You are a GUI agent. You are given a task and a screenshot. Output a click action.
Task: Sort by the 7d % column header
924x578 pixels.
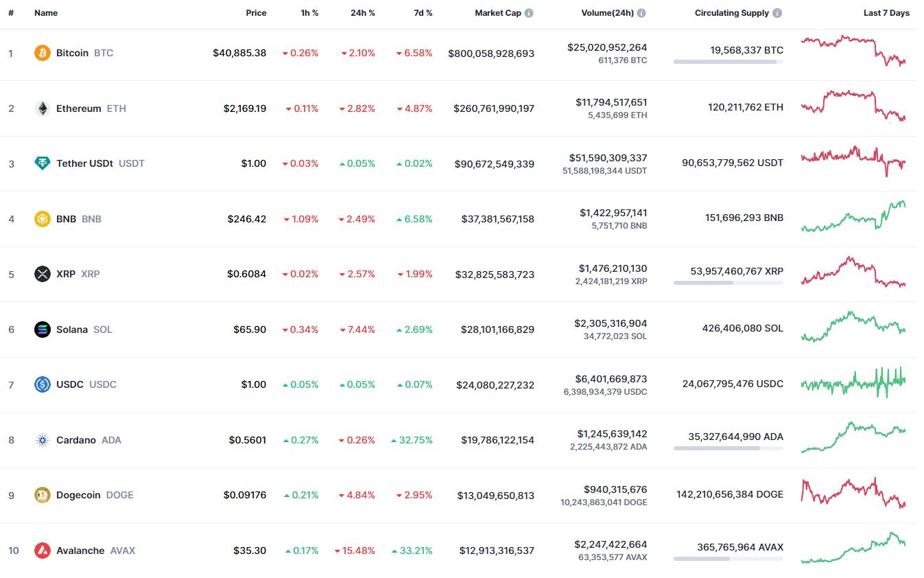pos(423,13)
